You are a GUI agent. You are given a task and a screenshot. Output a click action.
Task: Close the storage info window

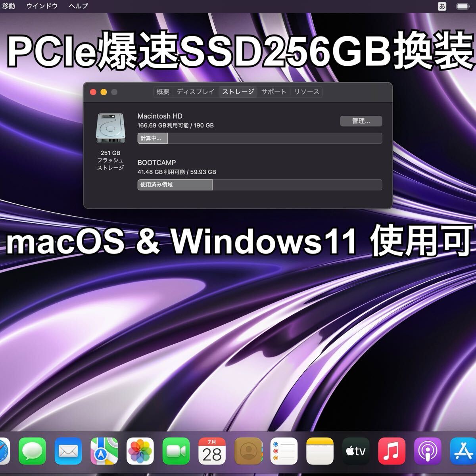(x=93, y=92)
